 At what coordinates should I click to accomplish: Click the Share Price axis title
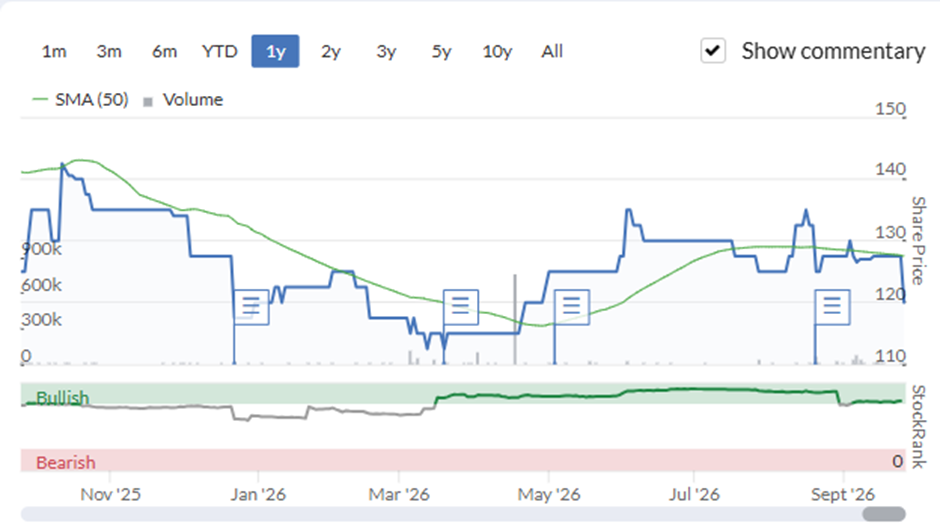coord(918,241)
